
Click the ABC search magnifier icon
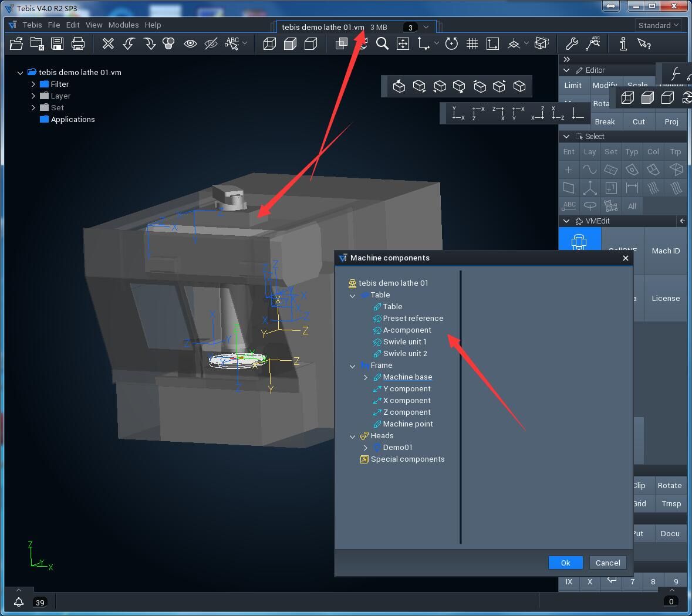pos(593,43)
